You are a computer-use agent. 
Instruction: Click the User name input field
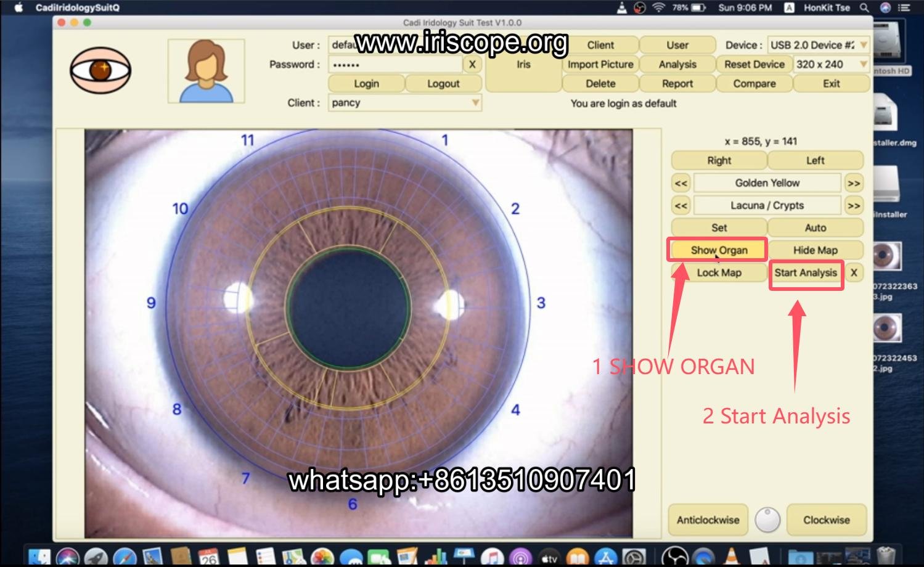pyautogui.click(x=404, y=45)
